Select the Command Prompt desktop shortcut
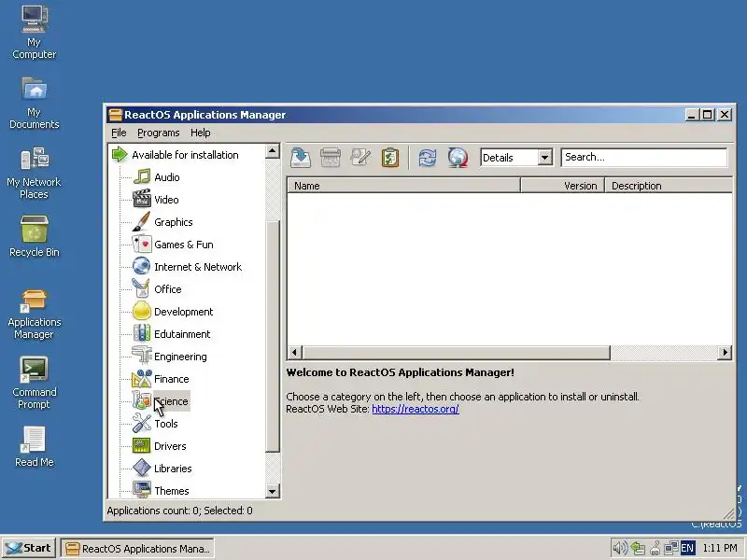This screenshot has height=560, width=747. tap(35, 384)
